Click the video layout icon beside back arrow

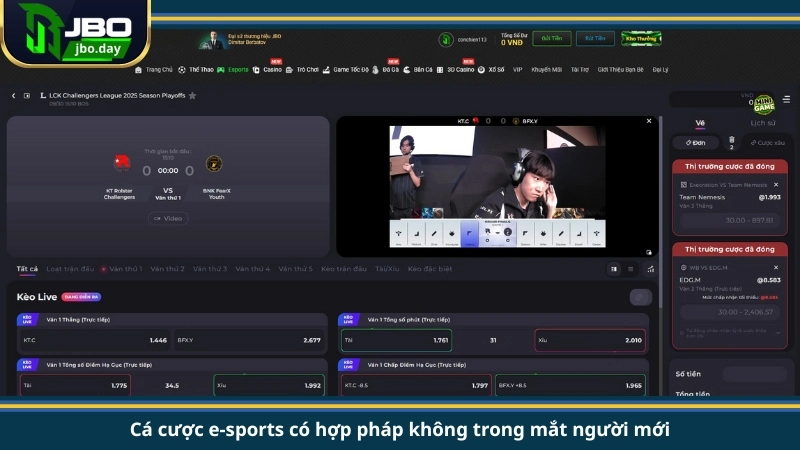pyautogui.click(x=27, y=95)
